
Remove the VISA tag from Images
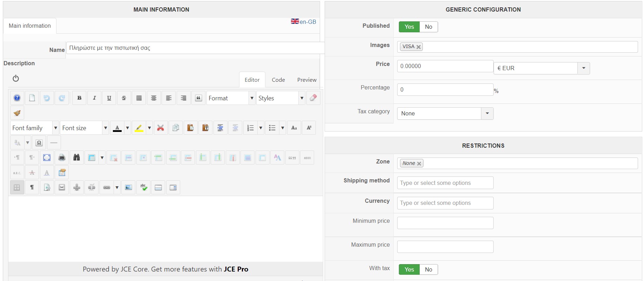[x=419, y=47]
